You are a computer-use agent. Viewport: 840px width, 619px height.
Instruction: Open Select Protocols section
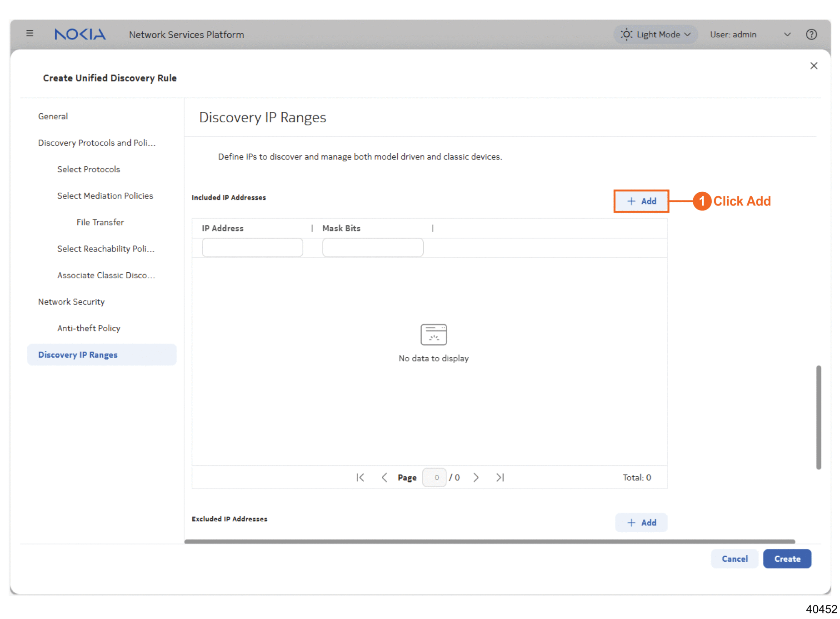click(x=89, y=169)
